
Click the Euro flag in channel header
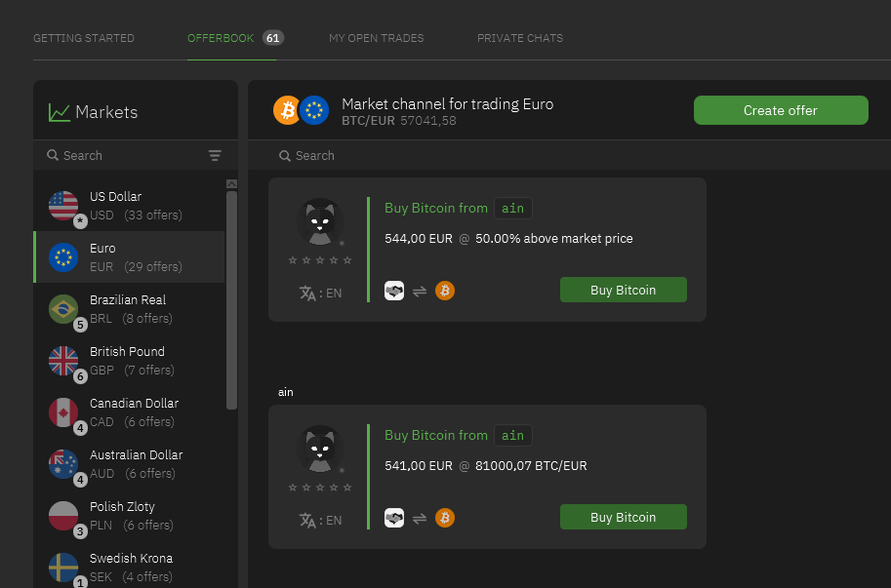314,110
